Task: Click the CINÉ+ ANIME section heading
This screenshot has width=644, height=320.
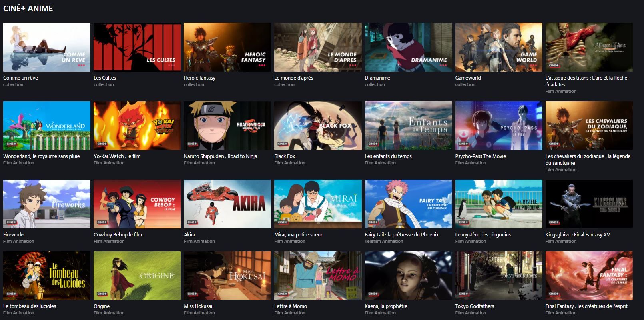Action: coord(28,8)
